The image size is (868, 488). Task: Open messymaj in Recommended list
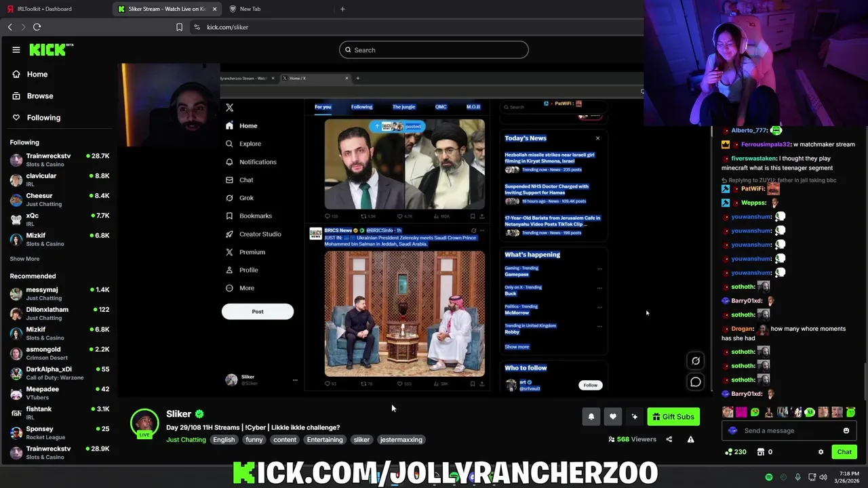coord(60,293)
